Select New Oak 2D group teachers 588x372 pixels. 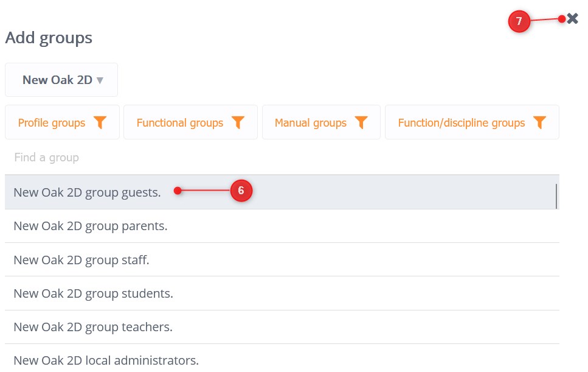92,327
